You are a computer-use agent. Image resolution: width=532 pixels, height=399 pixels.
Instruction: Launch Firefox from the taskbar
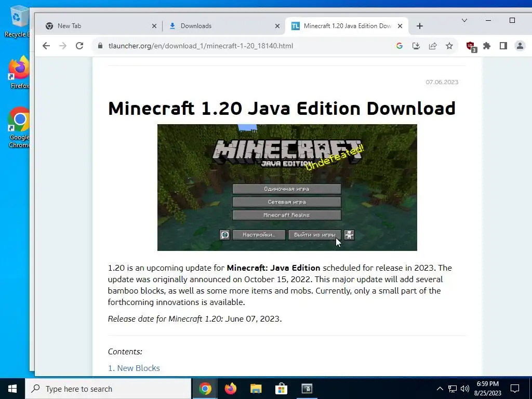pos(230,389)
